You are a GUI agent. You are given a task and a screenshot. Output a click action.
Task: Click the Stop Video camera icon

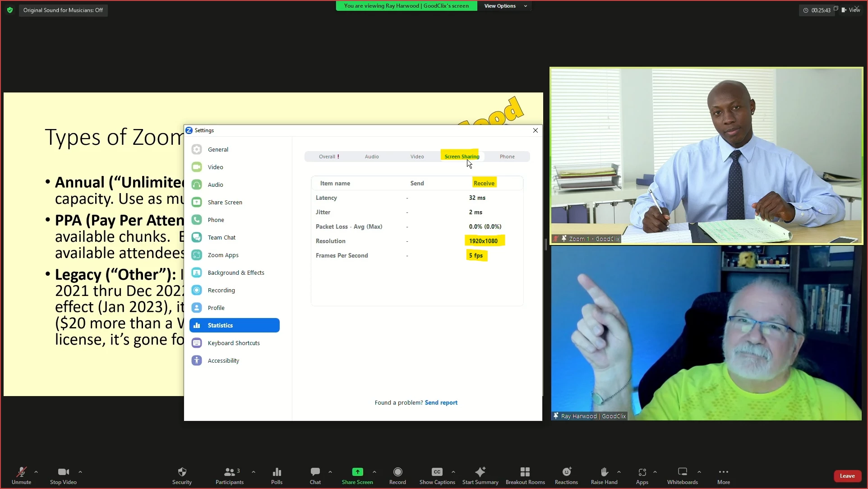[63, 472]
